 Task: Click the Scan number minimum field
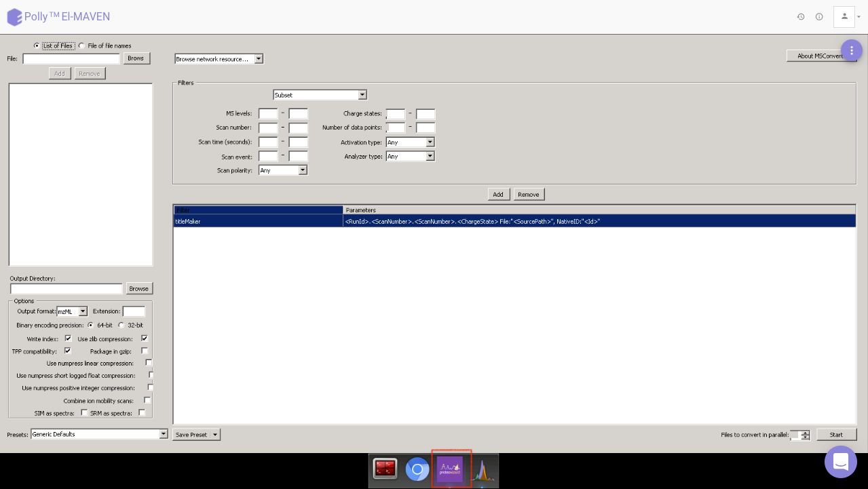pos(268,128)
